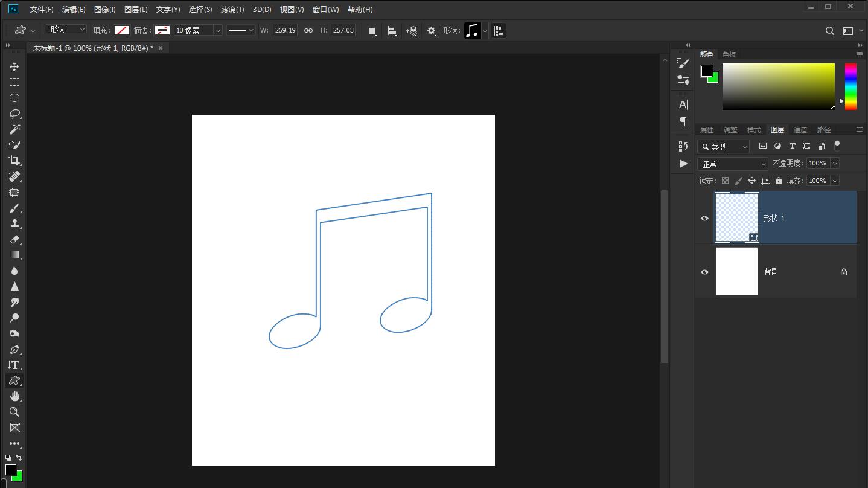Hide the 背景 layer

tap(704, 272)
